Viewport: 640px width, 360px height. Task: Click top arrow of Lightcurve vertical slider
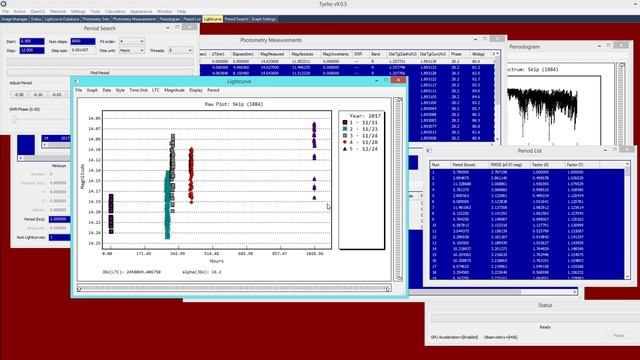point(398,100)
